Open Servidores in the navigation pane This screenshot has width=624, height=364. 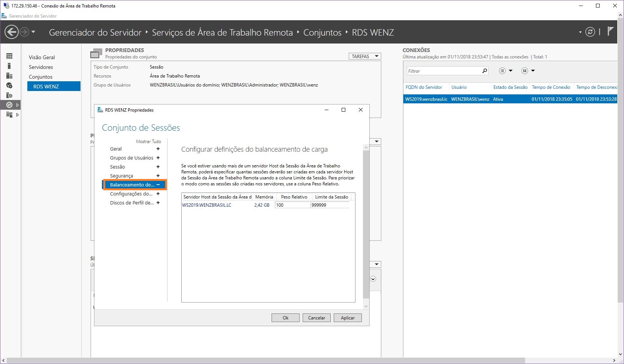tap(41, 67)
